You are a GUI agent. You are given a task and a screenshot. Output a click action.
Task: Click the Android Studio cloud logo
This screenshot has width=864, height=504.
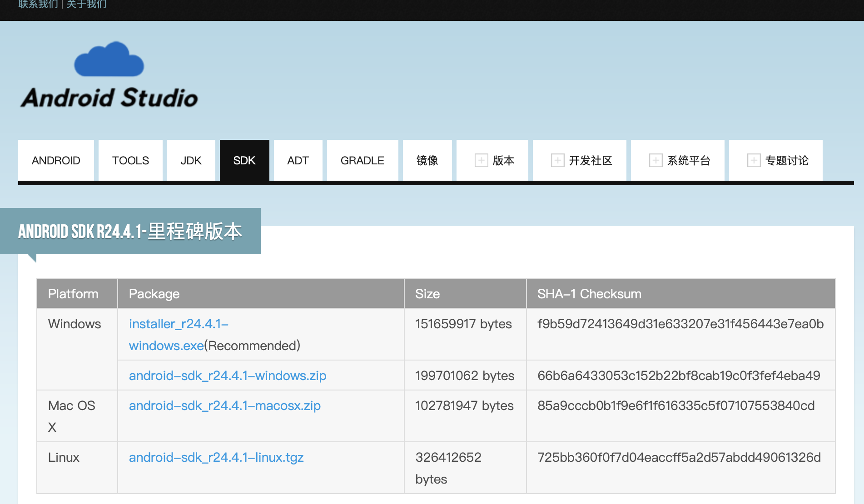click(109, 59)
